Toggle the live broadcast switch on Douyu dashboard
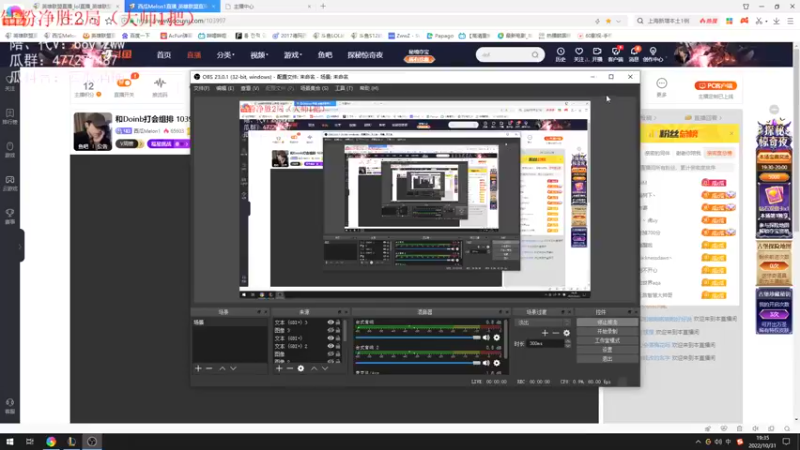Image resolution: width=800 pixels, height=450 pixels. (x=124, y=83)
